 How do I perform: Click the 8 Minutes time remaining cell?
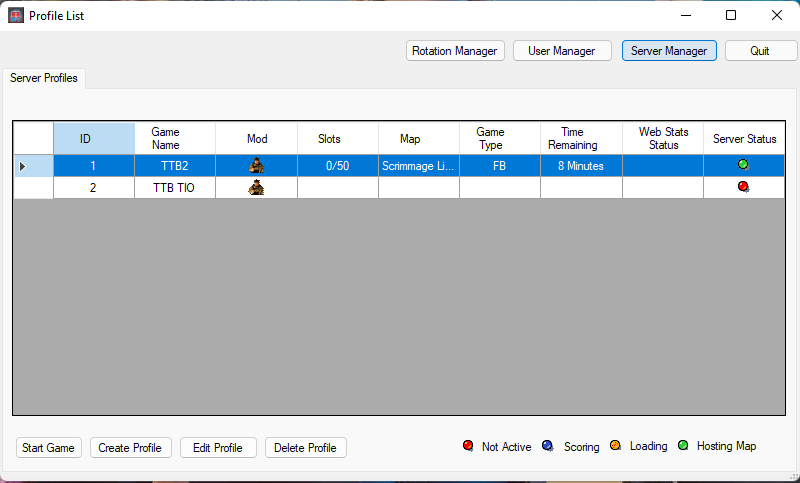click(582, 166)
